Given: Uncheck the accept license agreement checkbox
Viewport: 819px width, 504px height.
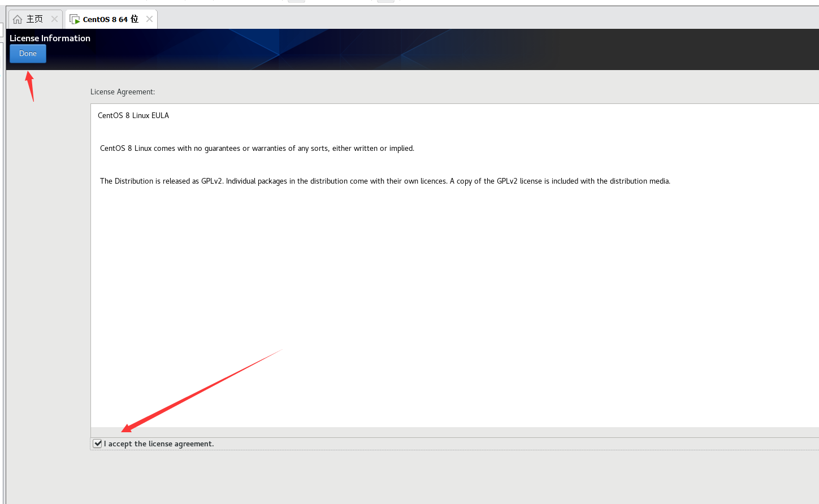Looking at the screenshot, I should (98, 444).
